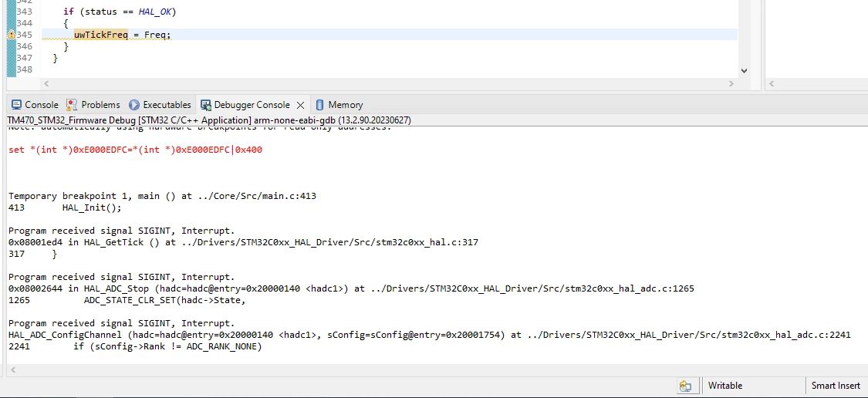Click the uwTickFreq variable on line 345
This screenshot has width=868, height=398.
[x=101, y=34]
